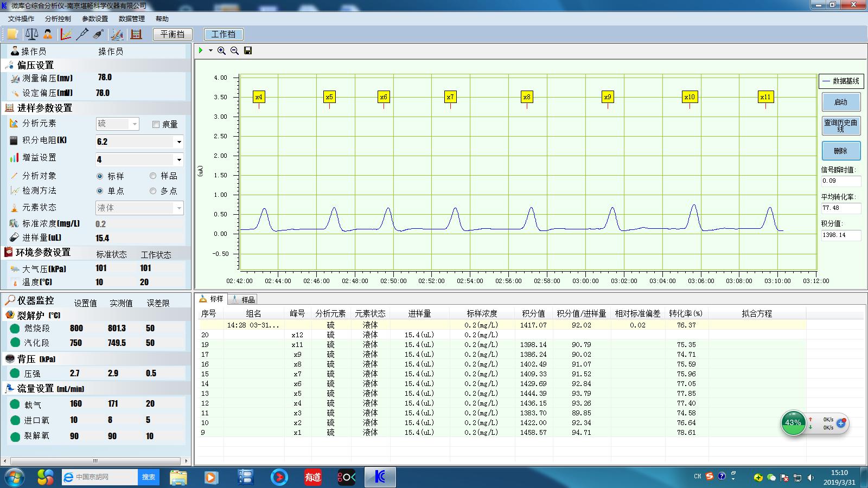The image size is (868, 488).
Task: Click the pencil-and-ruler chart toolbar icon
Action: pyautogui.click(x=117, y=34)
